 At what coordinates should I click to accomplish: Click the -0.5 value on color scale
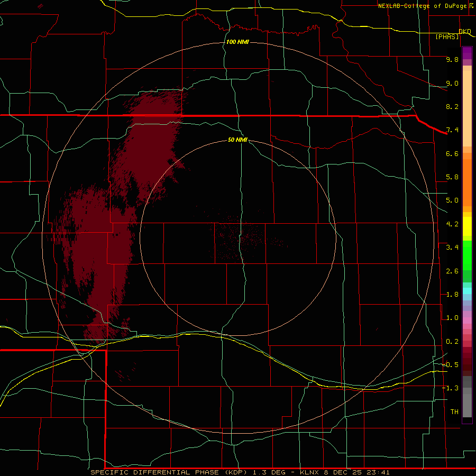click(x=450, y=365)
